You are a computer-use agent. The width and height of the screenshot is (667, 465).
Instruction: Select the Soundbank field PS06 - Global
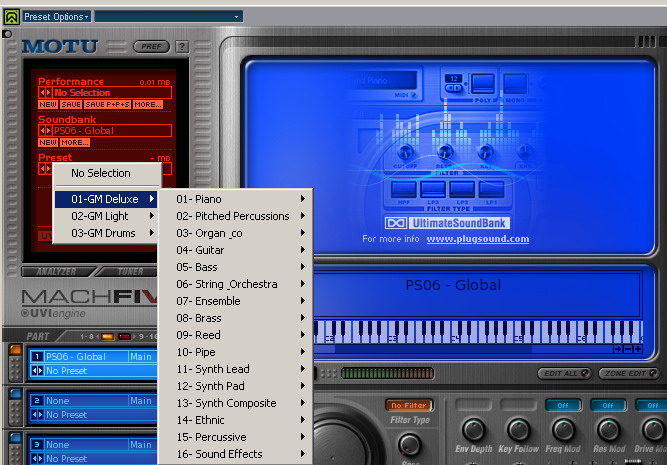point(111,131)
